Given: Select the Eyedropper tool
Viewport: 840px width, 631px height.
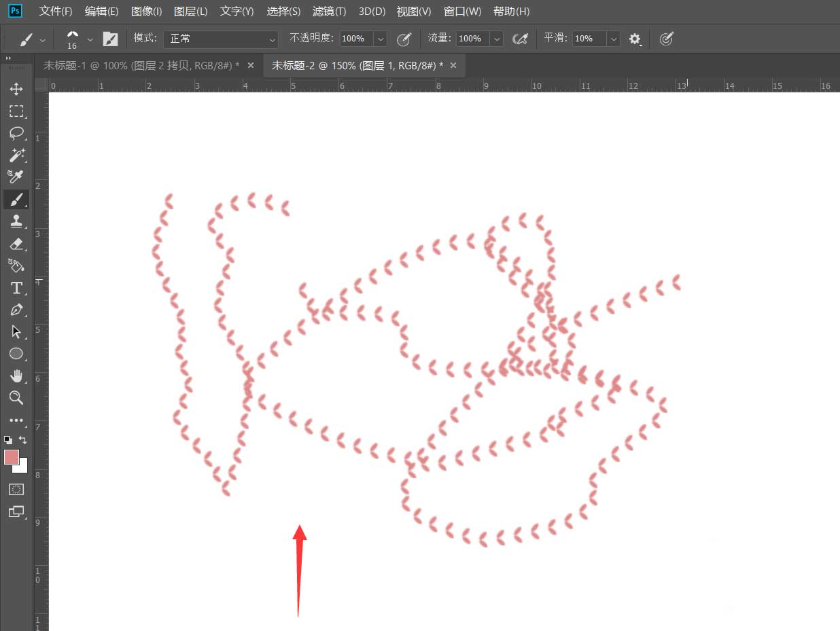Looking at the screenshot, I should click(16, 177).
